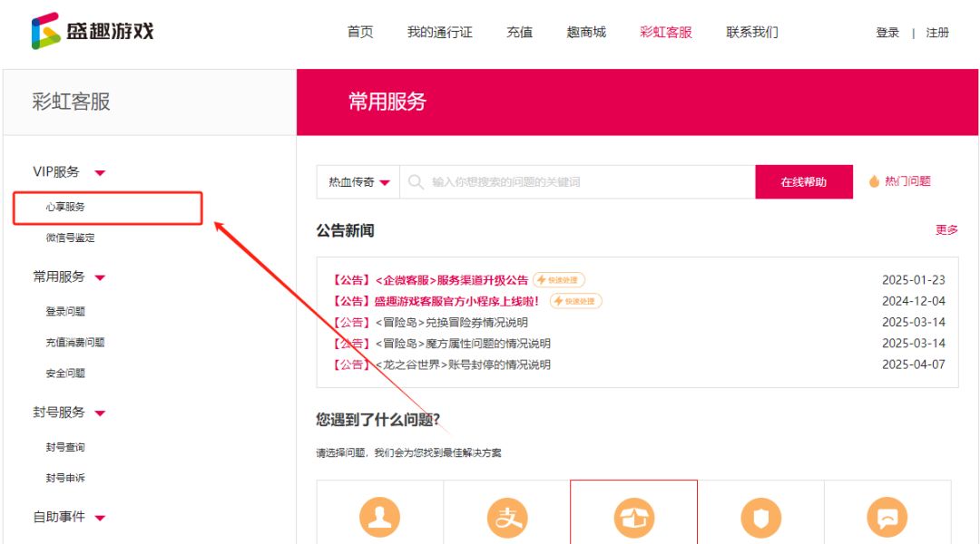Click the search magnifier icon
Viewport: 980px width, 544px height.
coord(416,181)
